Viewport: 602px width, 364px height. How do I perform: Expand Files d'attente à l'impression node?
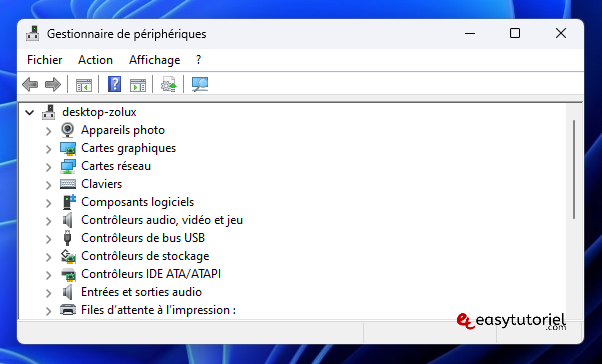48,311
